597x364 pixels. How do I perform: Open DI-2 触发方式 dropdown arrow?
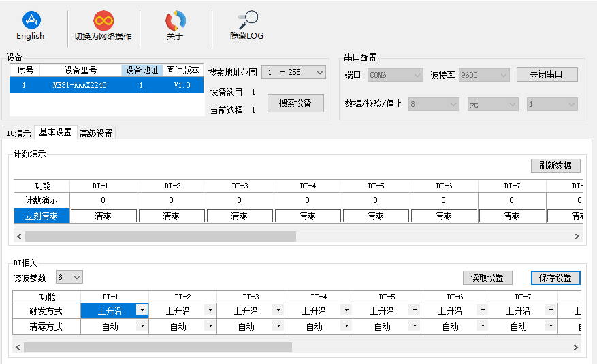(x=210, y=310)
